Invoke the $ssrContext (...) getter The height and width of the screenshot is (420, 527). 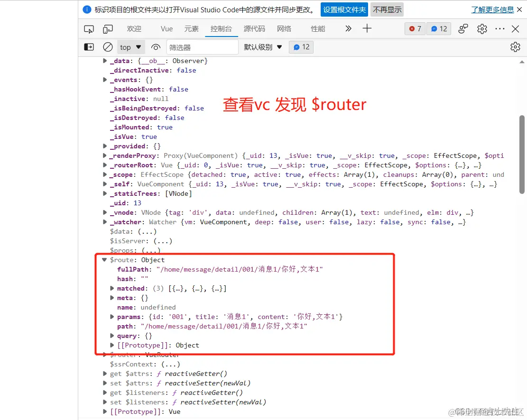point(171,364)
